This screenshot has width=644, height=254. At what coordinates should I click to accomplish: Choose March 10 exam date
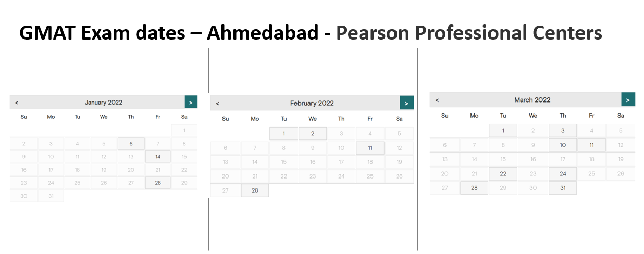click(x=563, y=145)
